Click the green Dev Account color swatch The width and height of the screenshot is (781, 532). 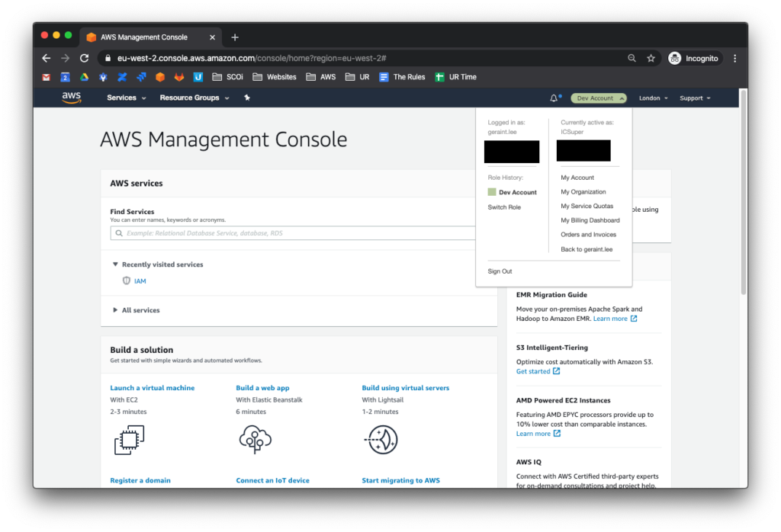click(x=492, y=192)
